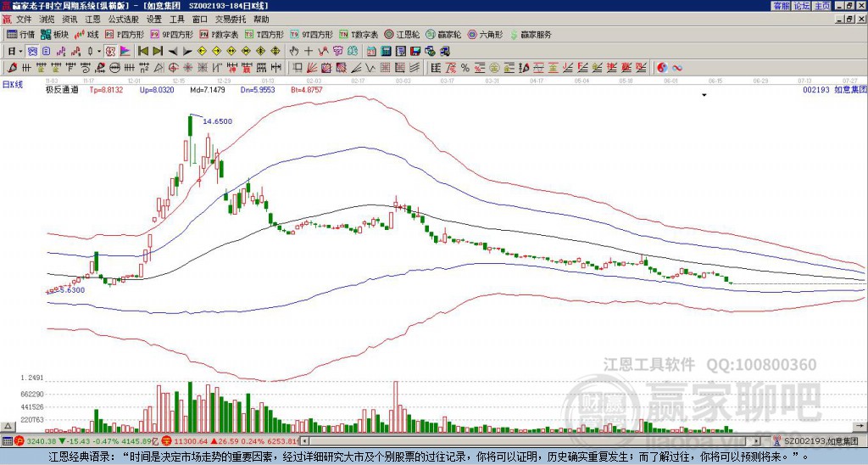Screen dimensions: 868x465
Task: Click the red floppy save icon
Action: pyautogui.click(x=415, y=52)
